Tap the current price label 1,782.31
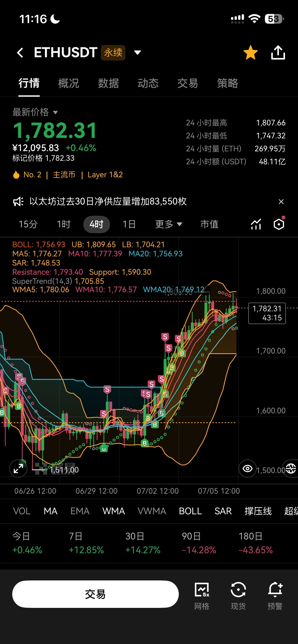Viewport: 298px width, 644px height. coord(267,313)
